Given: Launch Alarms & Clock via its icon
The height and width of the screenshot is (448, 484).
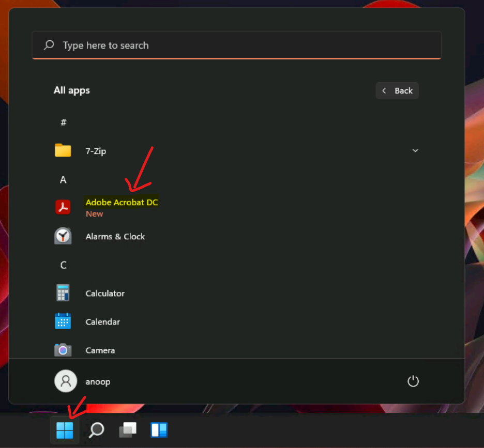Looking at the screenshot, I should [x=63, y=236].
